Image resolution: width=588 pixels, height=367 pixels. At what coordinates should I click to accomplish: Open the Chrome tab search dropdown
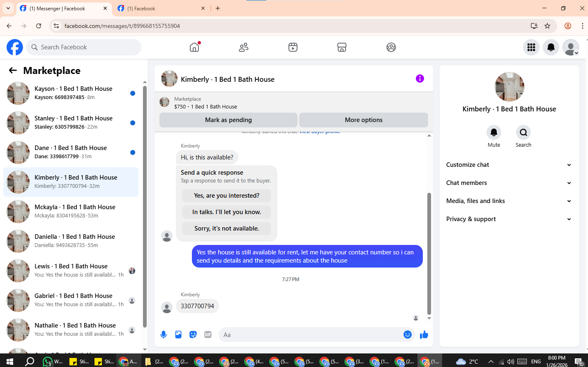tap(8, 8)
